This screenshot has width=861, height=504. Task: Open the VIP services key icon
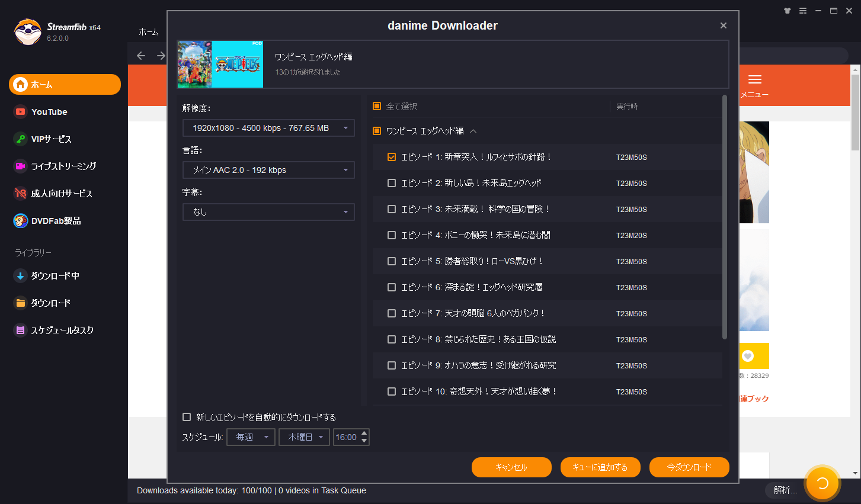(x=21, y=139)
